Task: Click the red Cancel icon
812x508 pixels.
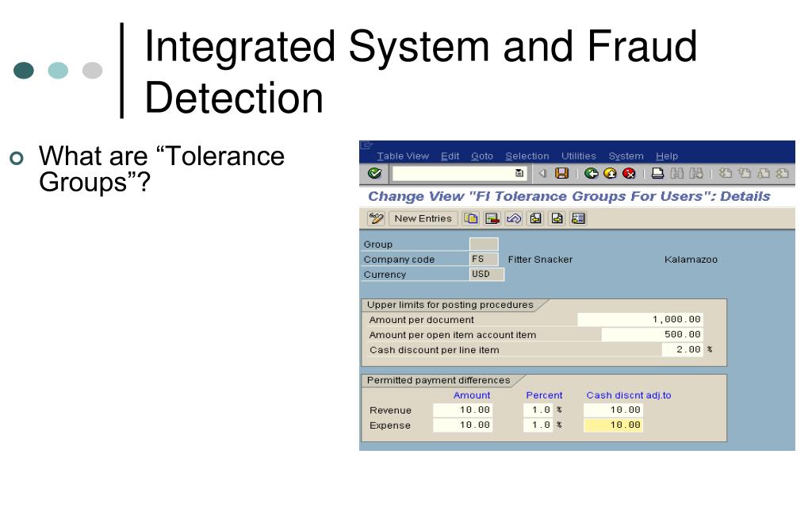Action: 629,173
